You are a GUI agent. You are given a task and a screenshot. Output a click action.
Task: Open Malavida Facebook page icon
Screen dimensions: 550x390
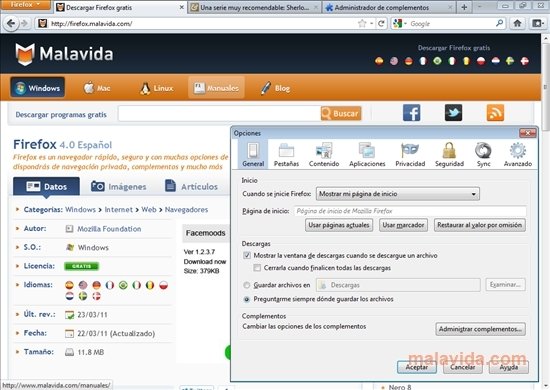pos(411,113)
